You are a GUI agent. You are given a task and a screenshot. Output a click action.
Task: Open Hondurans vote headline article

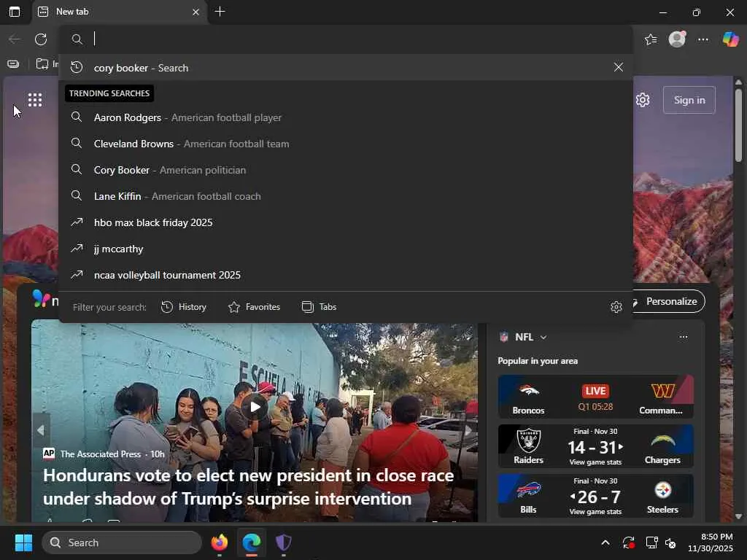(x=248, y=486)
